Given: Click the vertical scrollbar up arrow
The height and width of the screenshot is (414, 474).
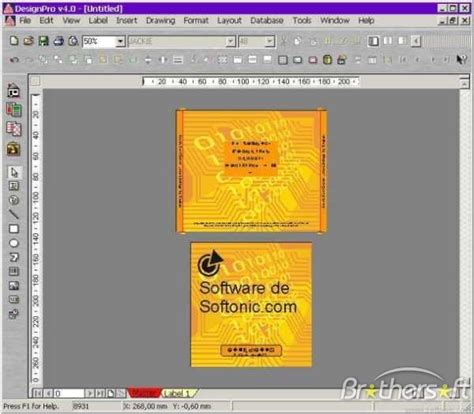Looking at the screenshot, I should point(464,84).
